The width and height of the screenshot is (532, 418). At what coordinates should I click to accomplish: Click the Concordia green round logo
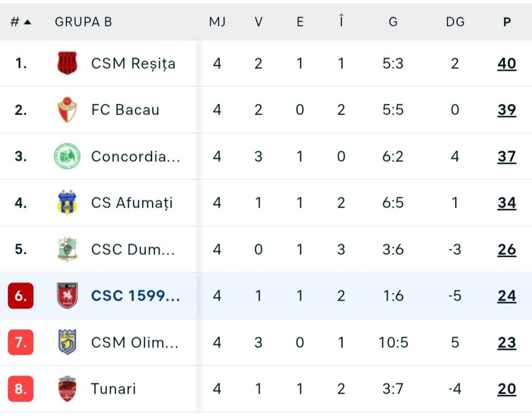pyautogui.click(x=67, y=156)
